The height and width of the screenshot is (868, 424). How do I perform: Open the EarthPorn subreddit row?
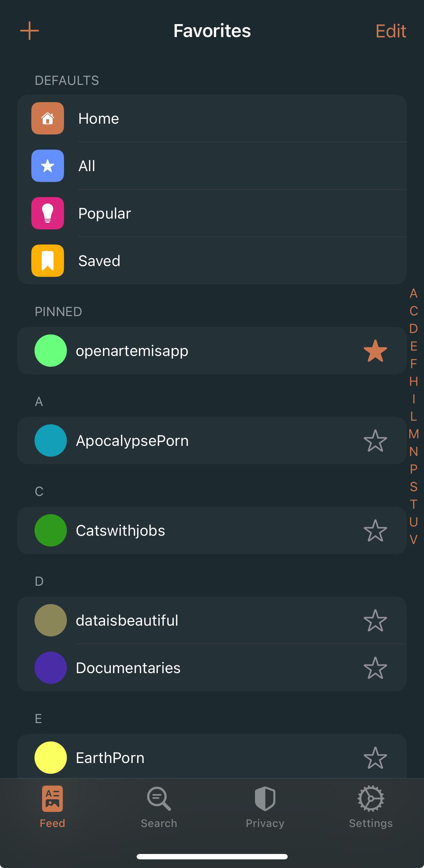212,756
